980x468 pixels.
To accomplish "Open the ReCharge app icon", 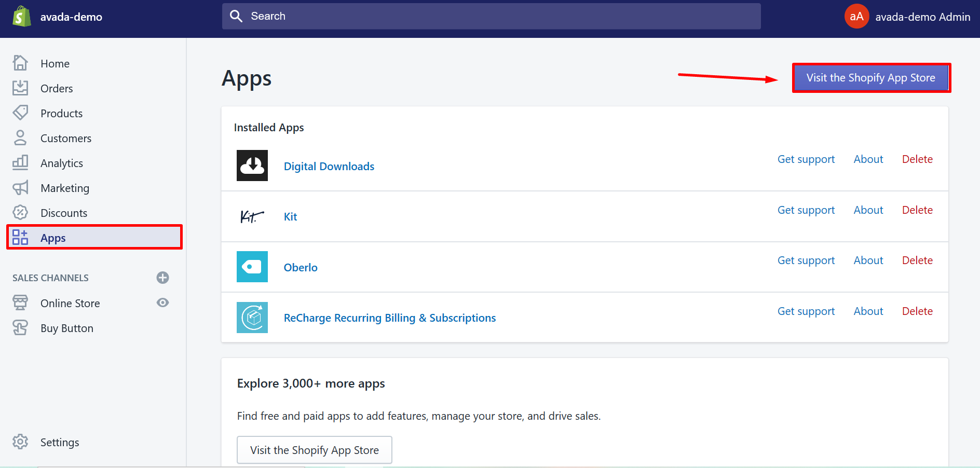I will [252, 318].
